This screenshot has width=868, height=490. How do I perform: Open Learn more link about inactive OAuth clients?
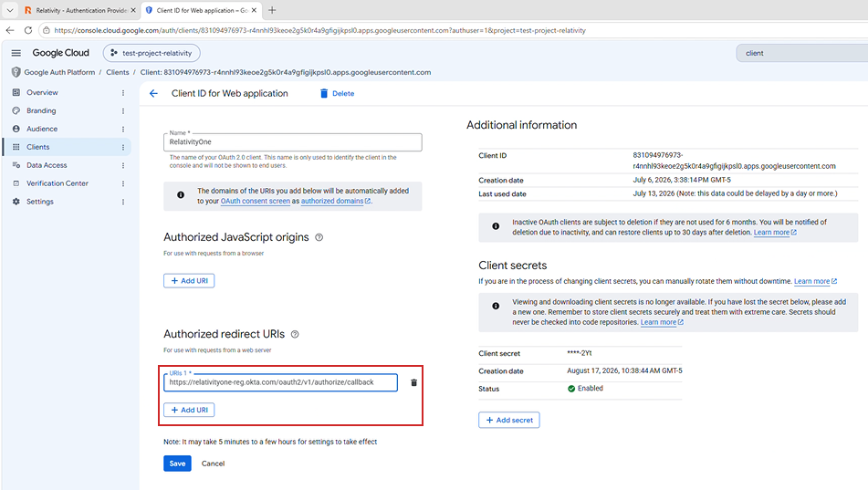click(x=775, y=233)
